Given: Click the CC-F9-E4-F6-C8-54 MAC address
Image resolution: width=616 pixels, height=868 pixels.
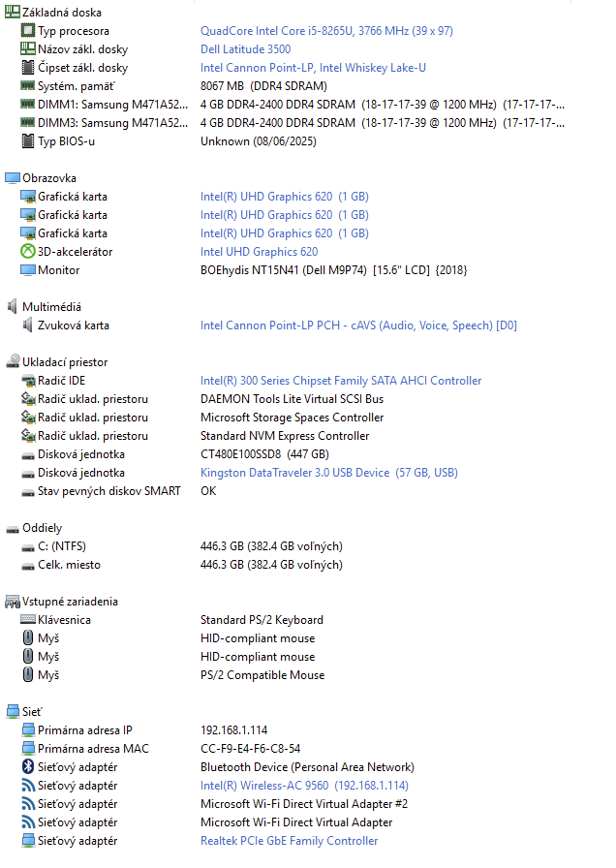Looking at the screenshot, I should click(x=250, y=749).
